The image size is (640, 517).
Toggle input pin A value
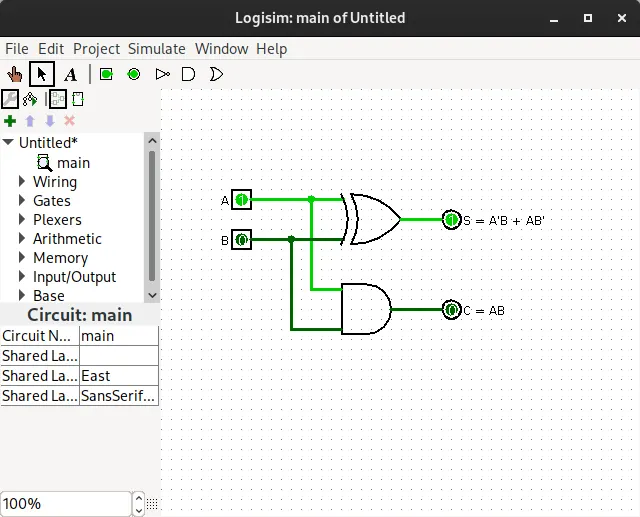click(x=241, y=200)
